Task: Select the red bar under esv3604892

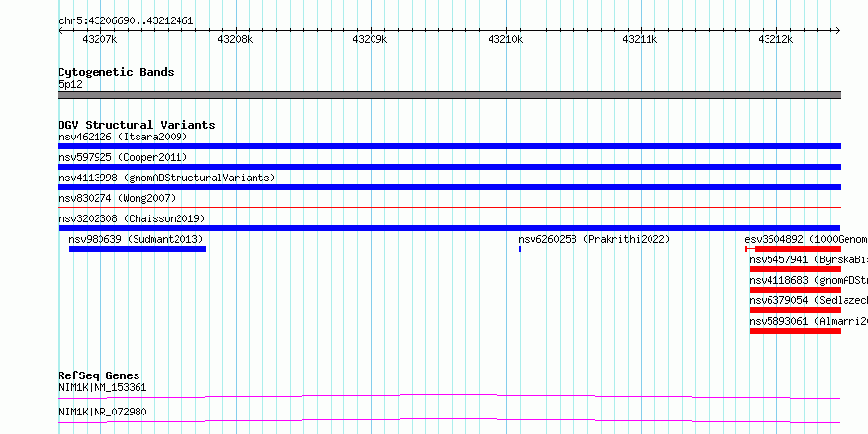Action: pos(793,249)
